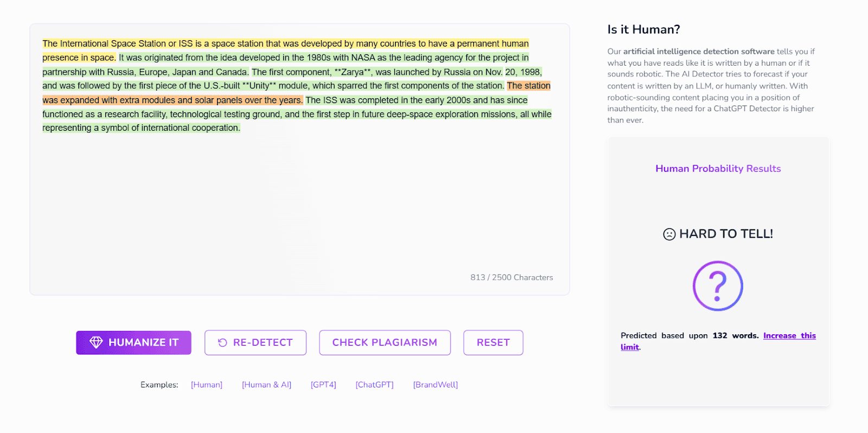Click the sad face icon beside Hard To Tell
Screen dimensions: 868x433
click(669, 234)
